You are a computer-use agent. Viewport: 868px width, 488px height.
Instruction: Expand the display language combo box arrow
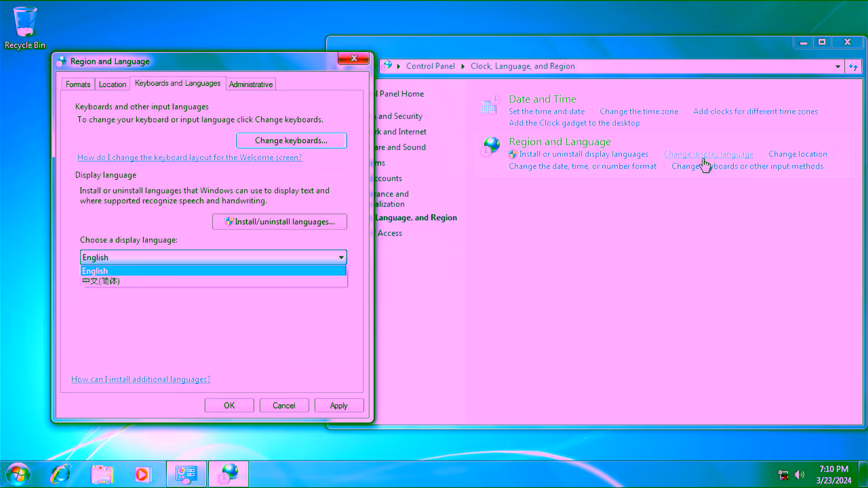pos(341,258)
